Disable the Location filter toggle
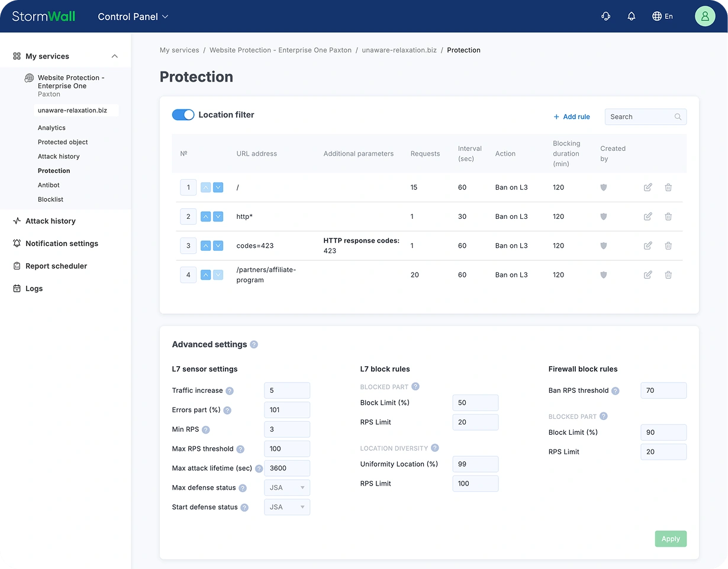The width and height of the screenshot is (728, 569). point(183,115)
